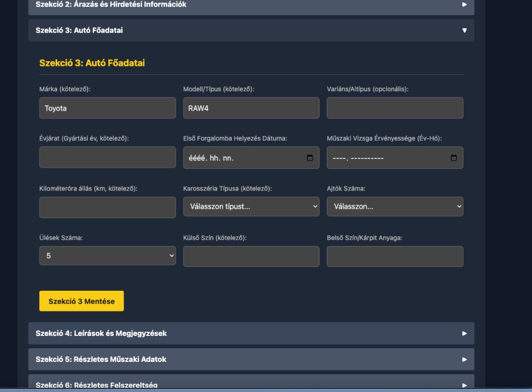This screenshot has width=532, height=392.
Task: Click the arrow icon on Szekció 5 row
Action: pos(464,359)
